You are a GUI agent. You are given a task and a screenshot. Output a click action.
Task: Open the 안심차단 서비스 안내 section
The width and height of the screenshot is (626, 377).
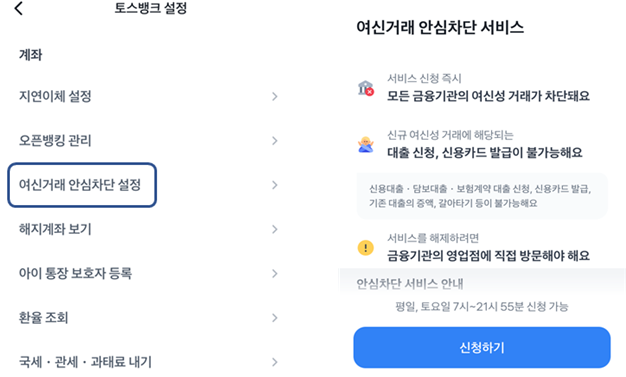pyautogui.click(x=410, y=284)
